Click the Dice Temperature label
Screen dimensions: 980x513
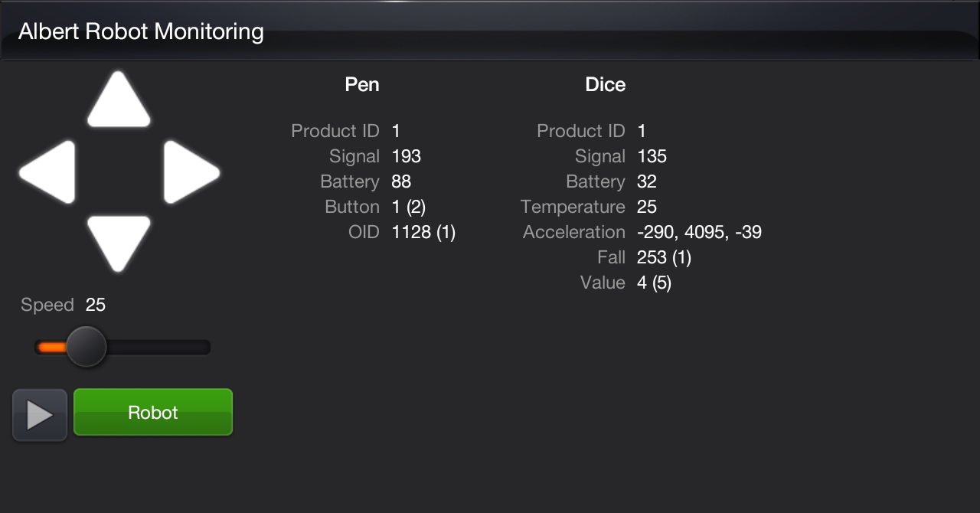pyautogui.click(x=573, y=207)
